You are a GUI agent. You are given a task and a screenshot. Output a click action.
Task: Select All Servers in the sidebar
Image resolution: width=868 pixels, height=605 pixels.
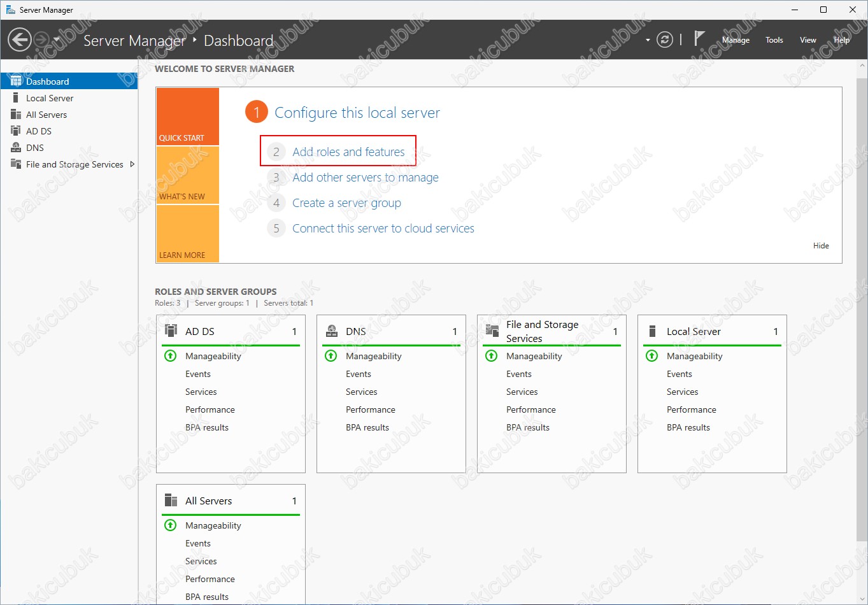(x=69, y=115)
